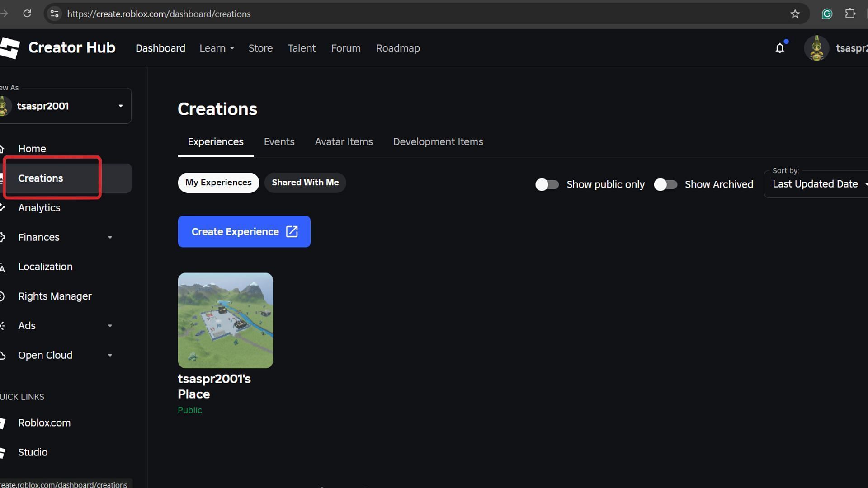The height and width of the screenshot is (488, 868).
Task: Open Roadmap in the top navigation
Action: point(398,48)
